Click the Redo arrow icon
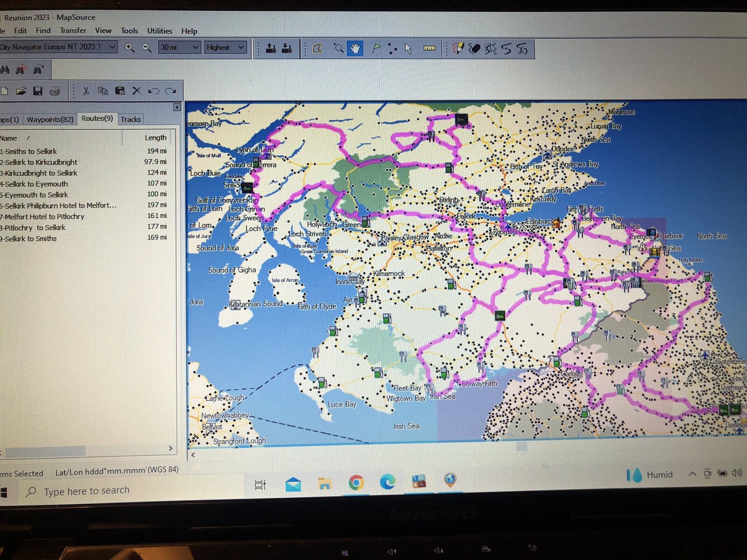Viewport: 747px width, 560px height. pyautogui.click(x=170, y=91)
